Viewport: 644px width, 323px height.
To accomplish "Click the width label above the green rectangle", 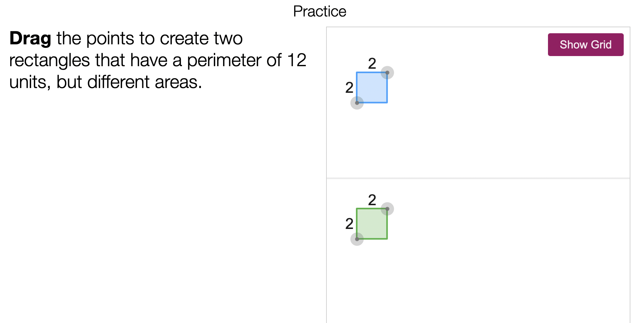I will coord(372,200).
